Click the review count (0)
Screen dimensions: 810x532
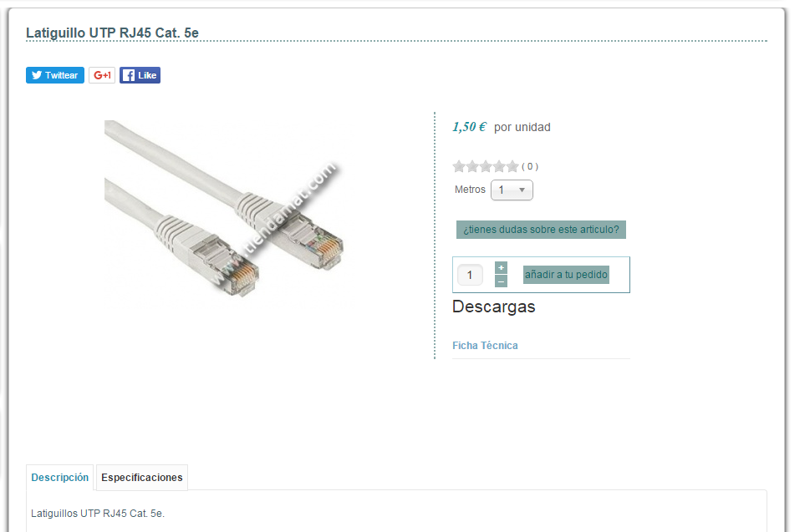click(530, 167)
